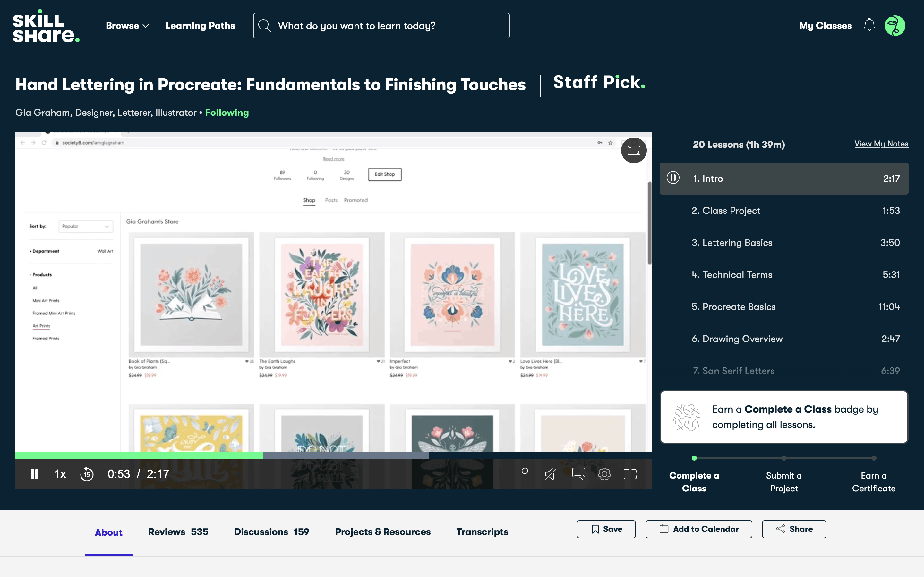Expand the Browse dropdown menu

[127, 26]
